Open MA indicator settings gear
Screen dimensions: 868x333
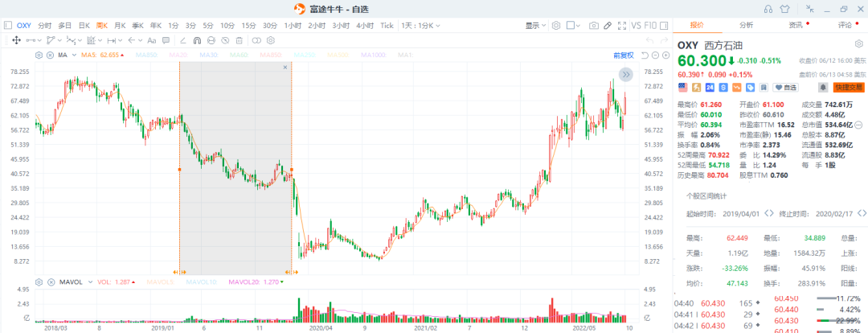[39, 55]
